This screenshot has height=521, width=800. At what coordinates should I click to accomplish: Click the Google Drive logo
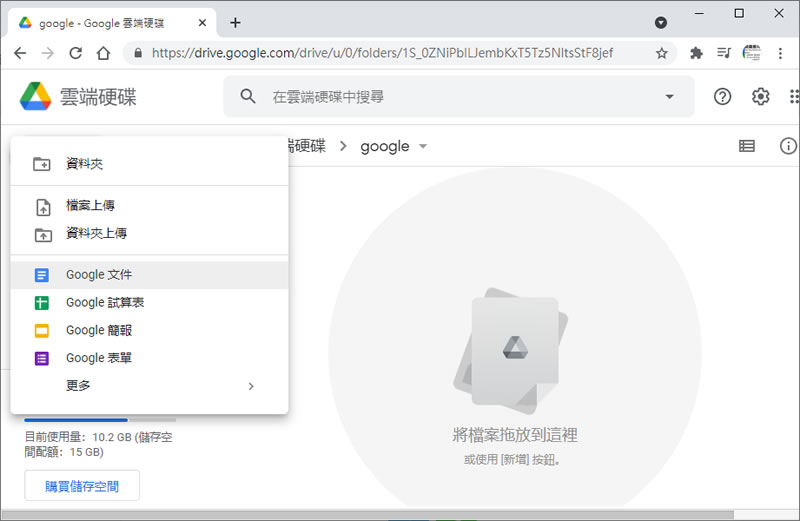pos(36,96)
